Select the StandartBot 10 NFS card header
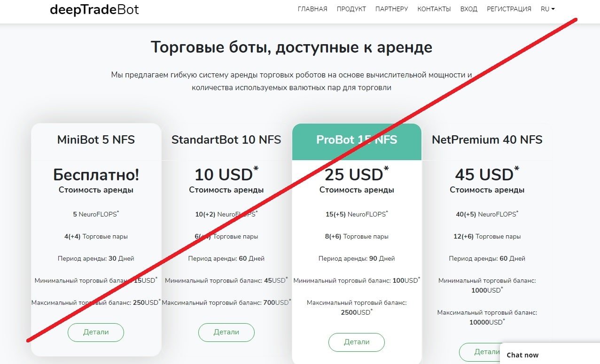 tap(226, 139)
